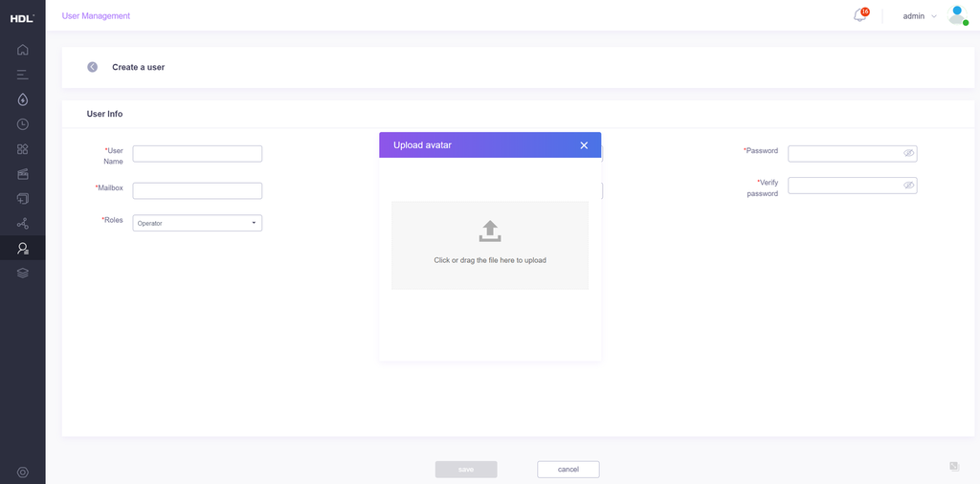Open the node connection sidebar icon
This screenshot has height=484, width=980.
(x=23, y=223)
